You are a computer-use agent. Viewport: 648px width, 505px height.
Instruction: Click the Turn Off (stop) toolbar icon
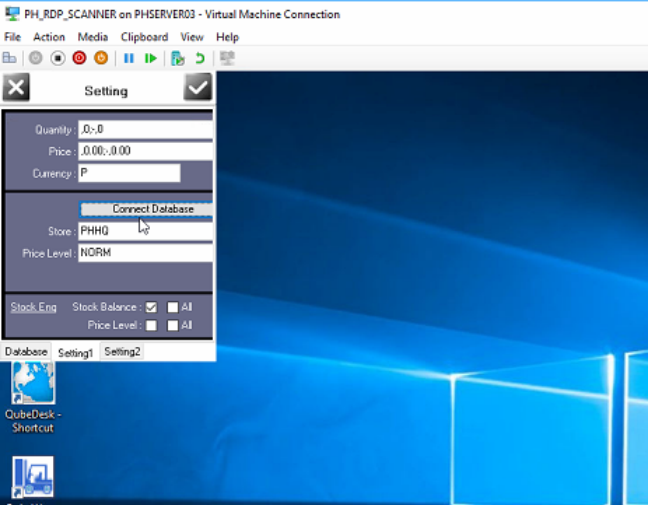pyautogui.click(x=57, y=58)
